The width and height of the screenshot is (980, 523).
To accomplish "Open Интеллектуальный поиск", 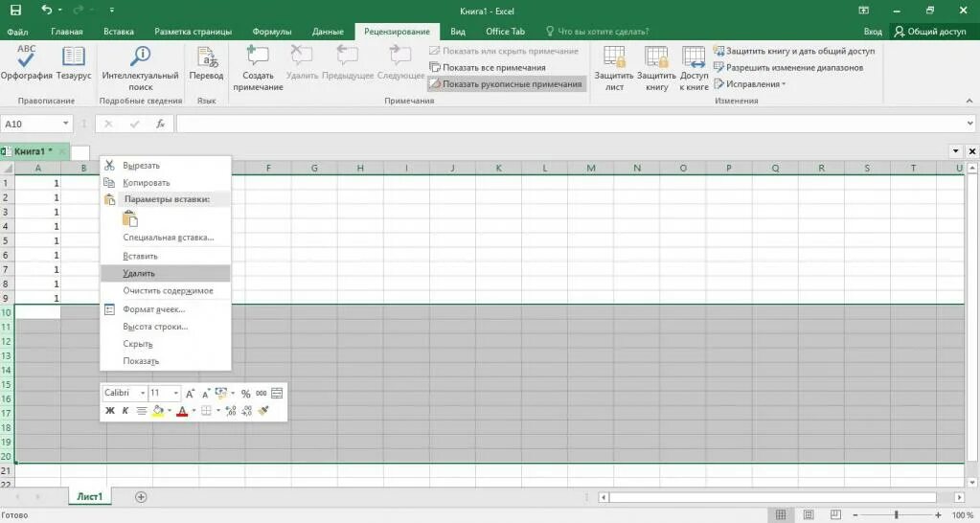I will 140,67.
